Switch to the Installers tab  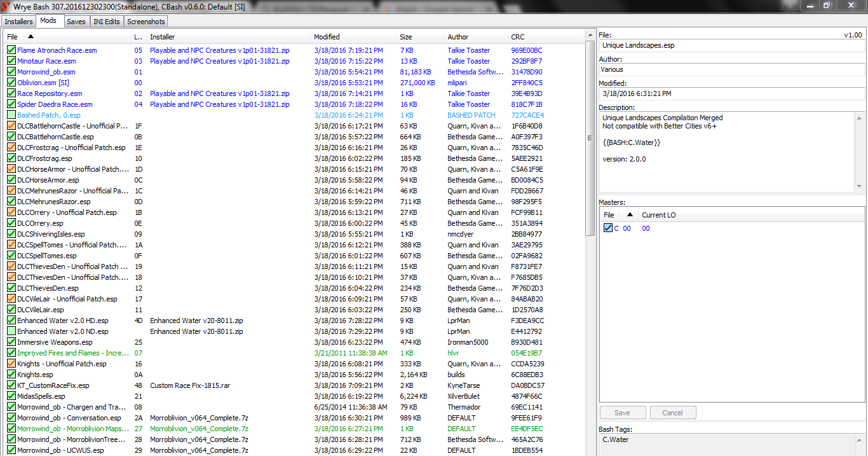[x=18, y=22]
